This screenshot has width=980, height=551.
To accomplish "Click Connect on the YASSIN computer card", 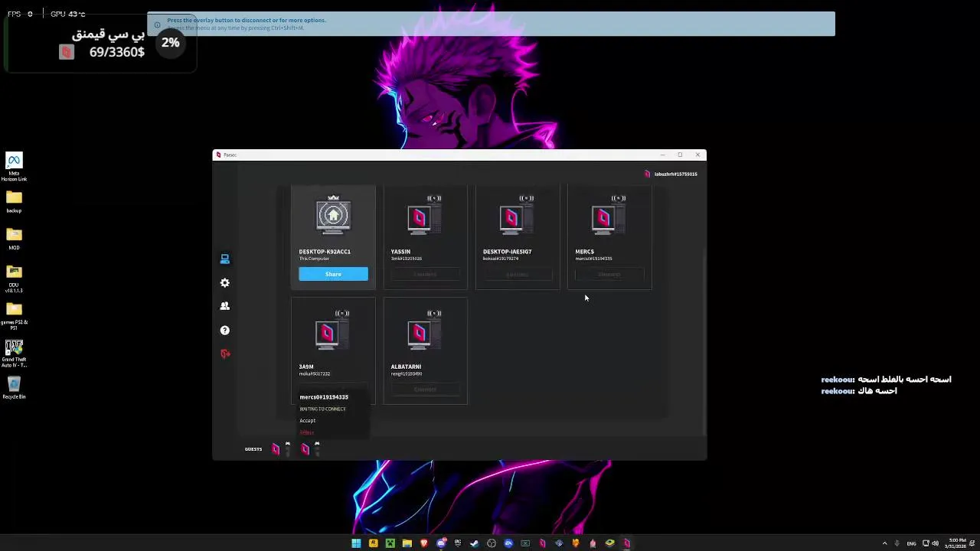I will pyautogui.click(x=425, y=274).
